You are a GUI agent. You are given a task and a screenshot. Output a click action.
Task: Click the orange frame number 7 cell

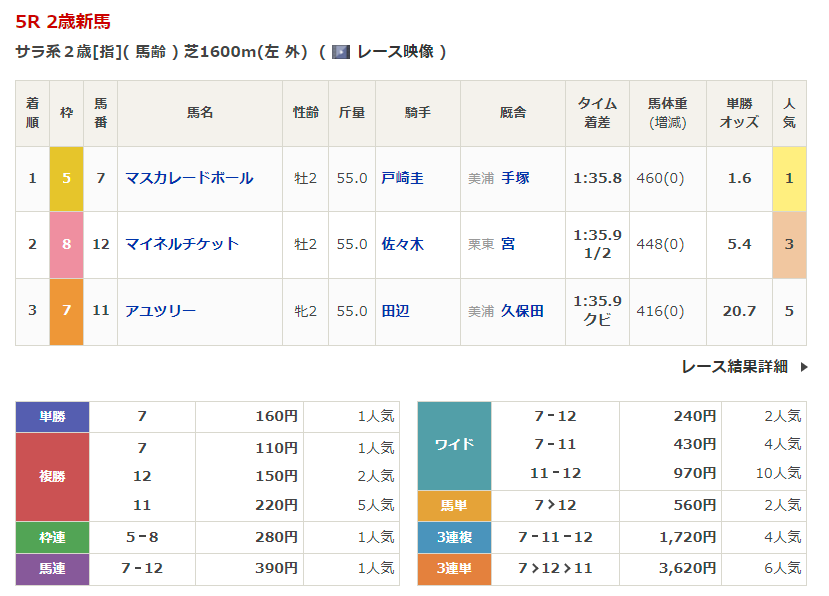(x=66, y=311)
